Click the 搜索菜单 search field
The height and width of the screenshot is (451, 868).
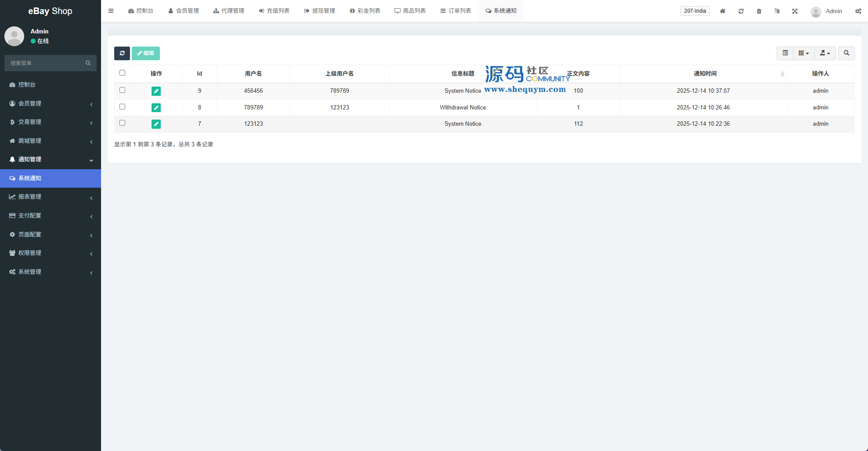point(46,63)
